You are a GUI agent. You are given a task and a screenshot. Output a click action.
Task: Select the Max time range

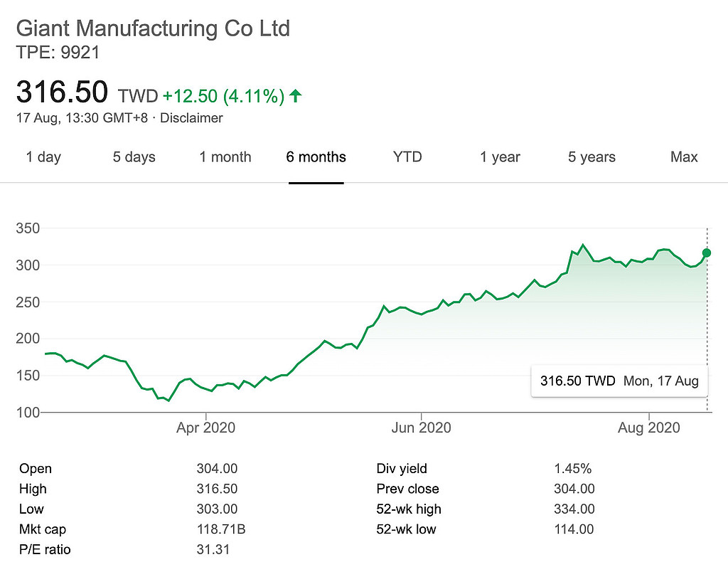pyautogui.click(x=684, y=157)
